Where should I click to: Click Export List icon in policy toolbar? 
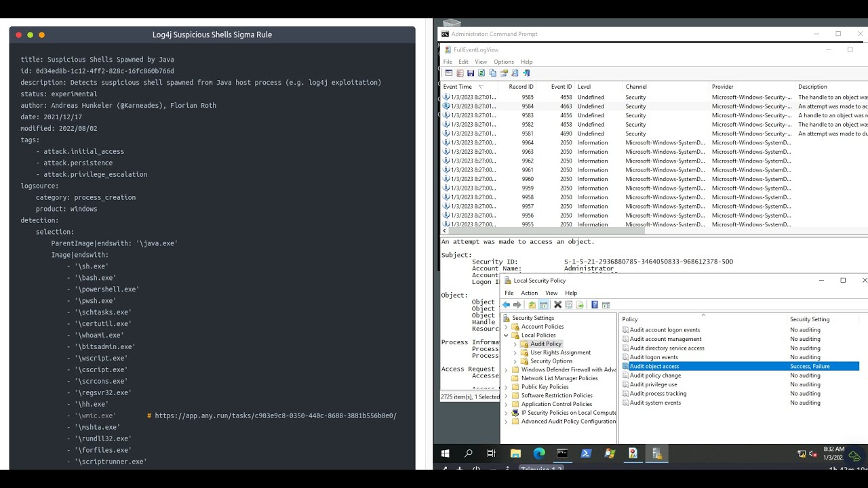(580, 305)
